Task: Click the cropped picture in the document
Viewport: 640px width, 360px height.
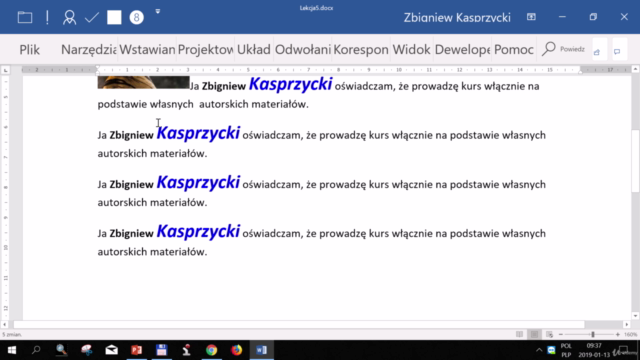Action: point(143,82)
